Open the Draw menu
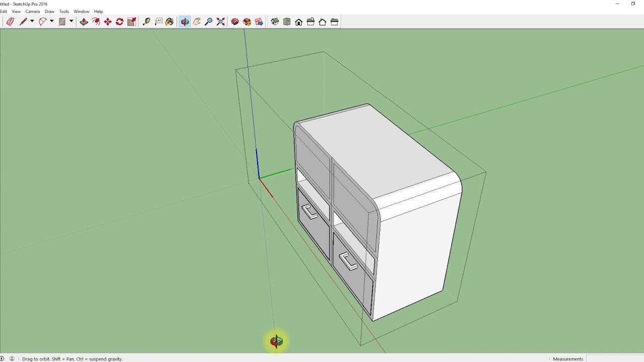 pyautogui.click(x=49, y=11)
